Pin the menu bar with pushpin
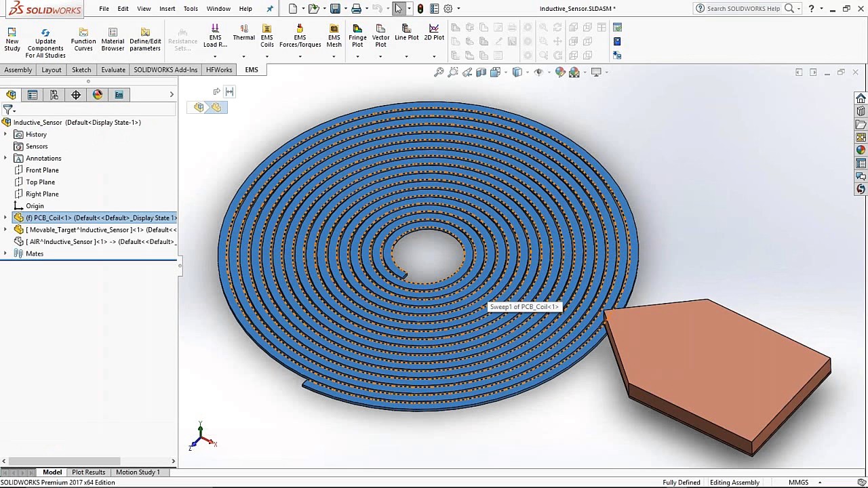Screen dimensions: 868x488 270,9
